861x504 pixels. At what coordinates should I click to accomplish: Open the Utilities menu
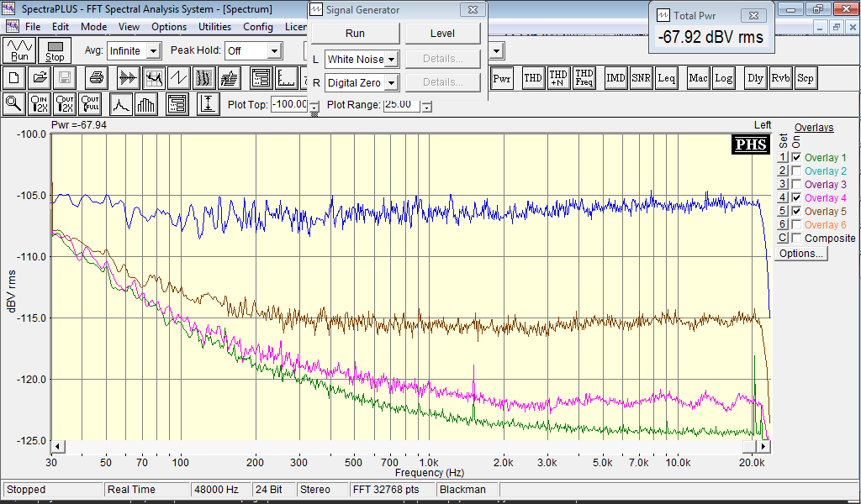(214, 27)
